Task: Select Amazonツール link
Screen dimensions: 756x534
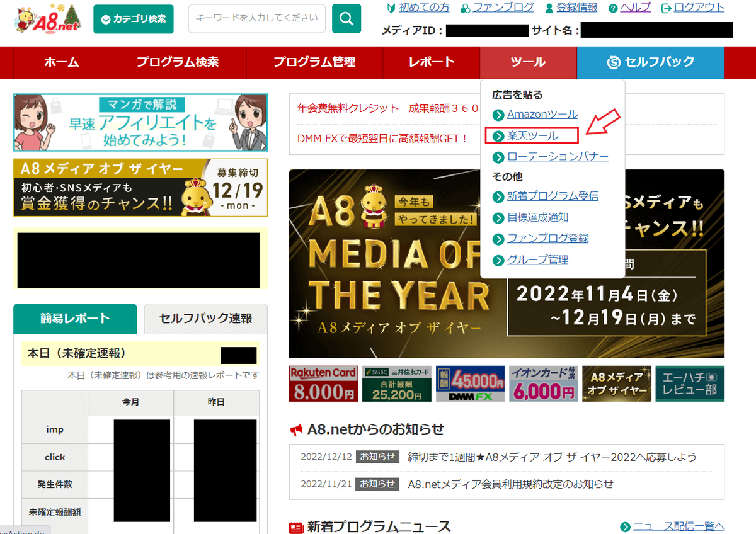Action: coord(542,115)
